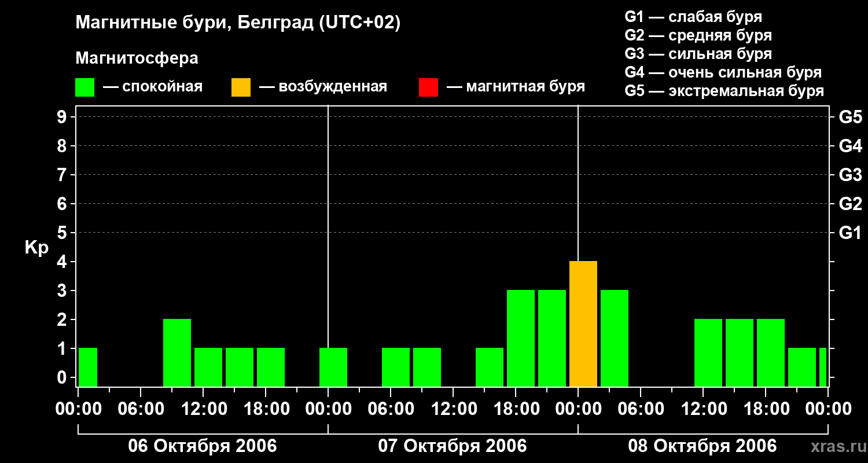Click the 'G1 — слабая буря' legend line
868x463 pixels.
[x=693, y=17]
